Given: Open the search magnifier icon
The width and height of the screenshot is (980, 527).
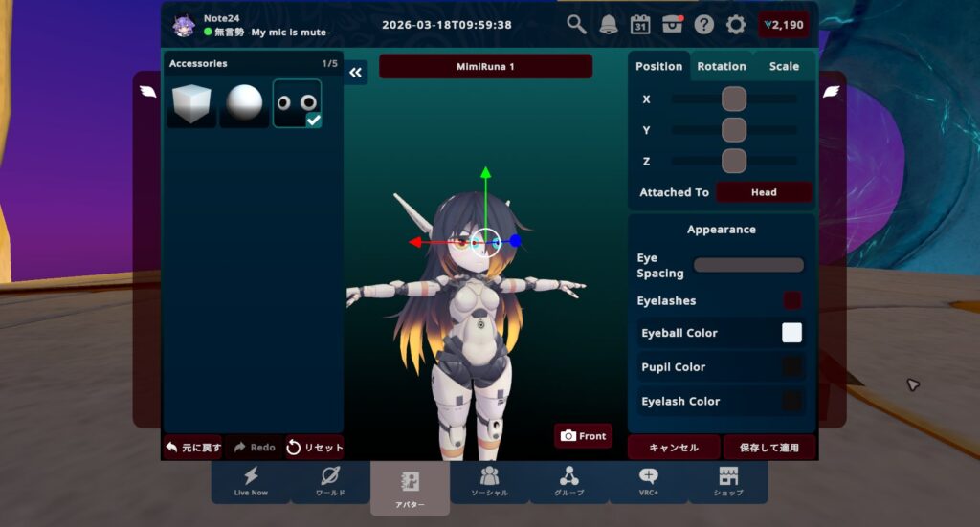Looking at the screenshot, I should pyautogui.click(x=576, y=25).
